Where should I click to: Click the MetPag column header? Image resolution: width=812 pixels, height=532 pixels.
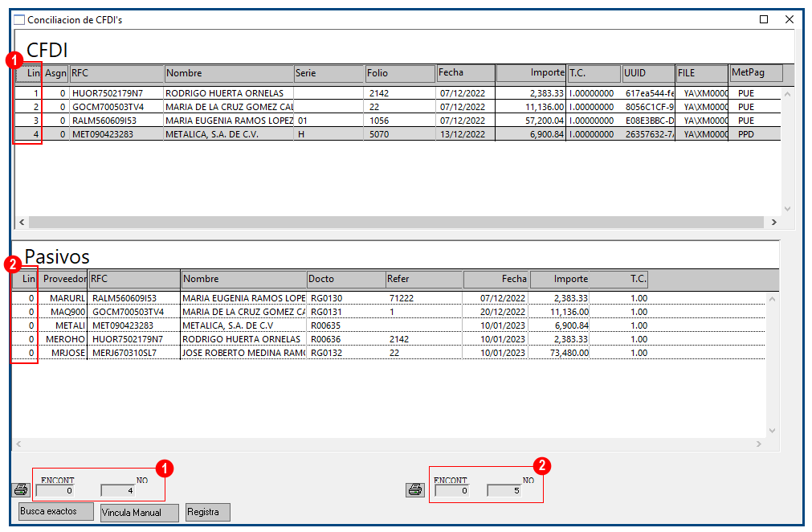[755, 73]
